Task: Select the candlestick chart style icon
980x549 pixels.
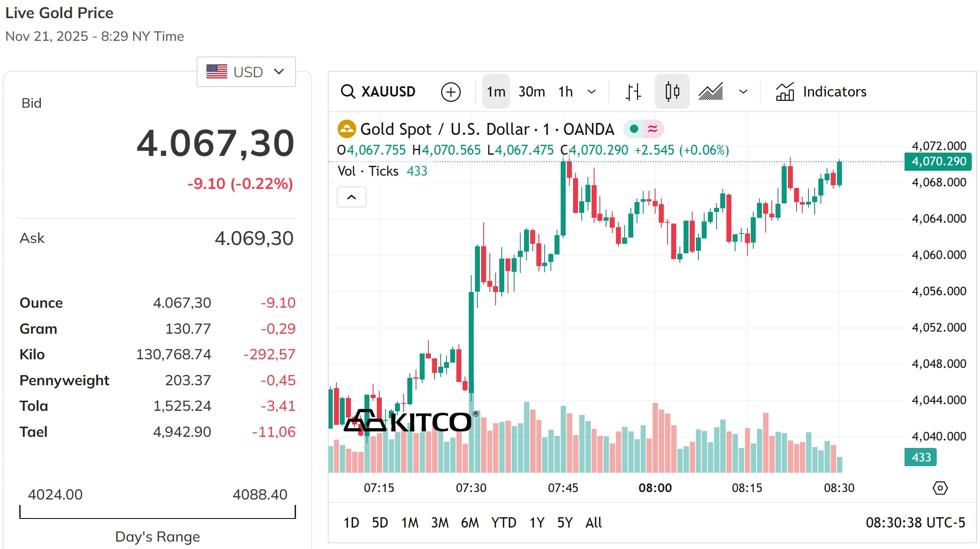Action: click(x=672, y=92)
